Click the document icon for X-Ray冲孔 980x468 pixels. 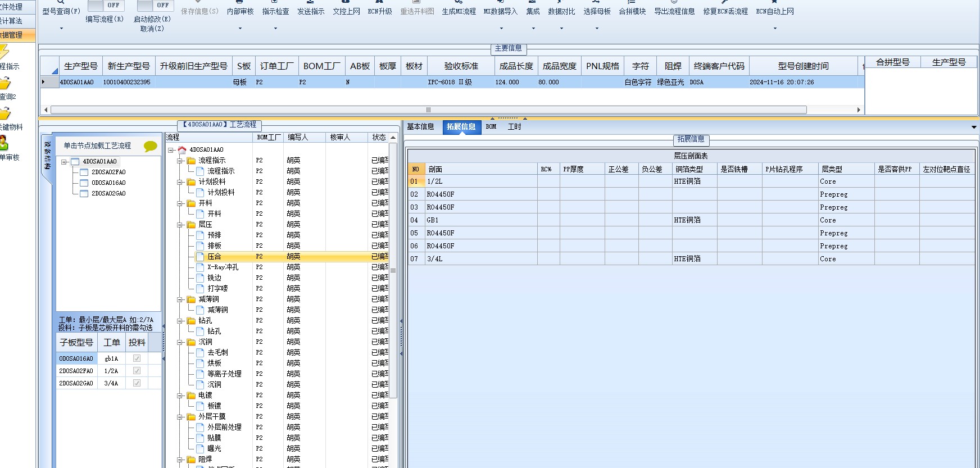(x=200, y=267)
